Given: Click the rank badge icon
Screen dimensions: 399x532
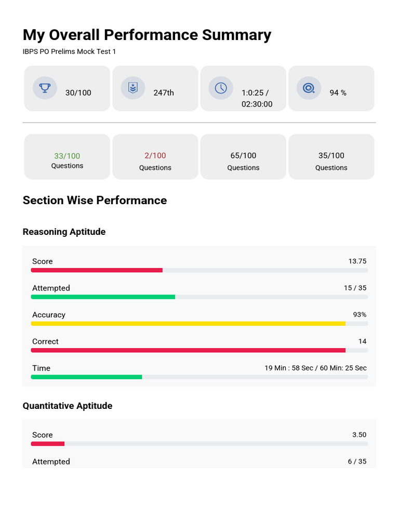Looking at the screenshot, I should pos(133,88).
